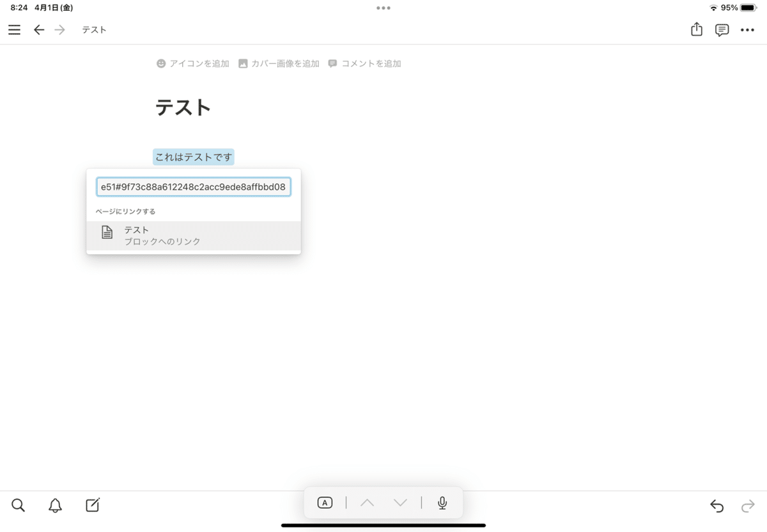
Task: Create a new page with the compose icon
Action: coord(93,505)
